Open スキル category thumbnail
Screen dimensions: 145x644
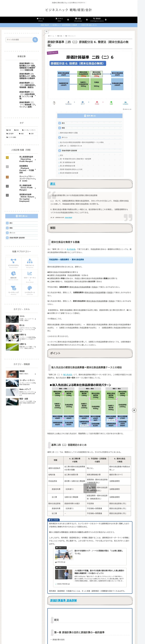pyautogui.click(x=12, y=319)
